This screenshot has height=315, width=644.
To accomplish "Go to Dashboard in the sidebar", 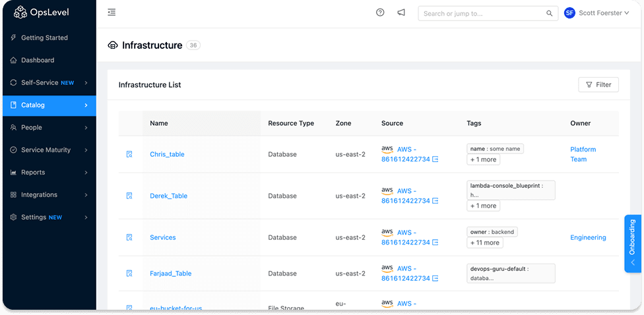I will coord(38,60).
